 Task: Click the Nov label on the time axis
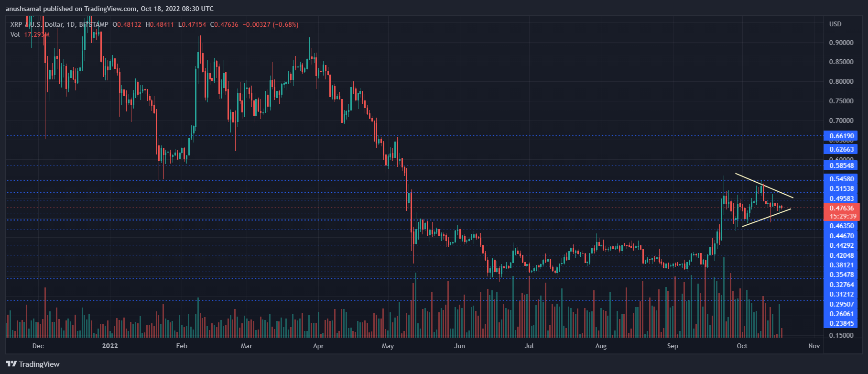814,346
